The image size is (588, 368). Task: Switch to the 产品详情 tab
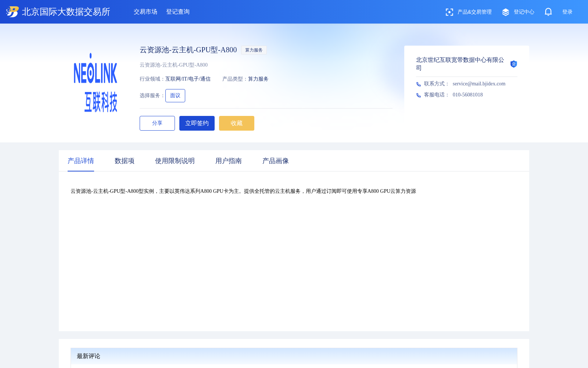(x=81, y=161)
